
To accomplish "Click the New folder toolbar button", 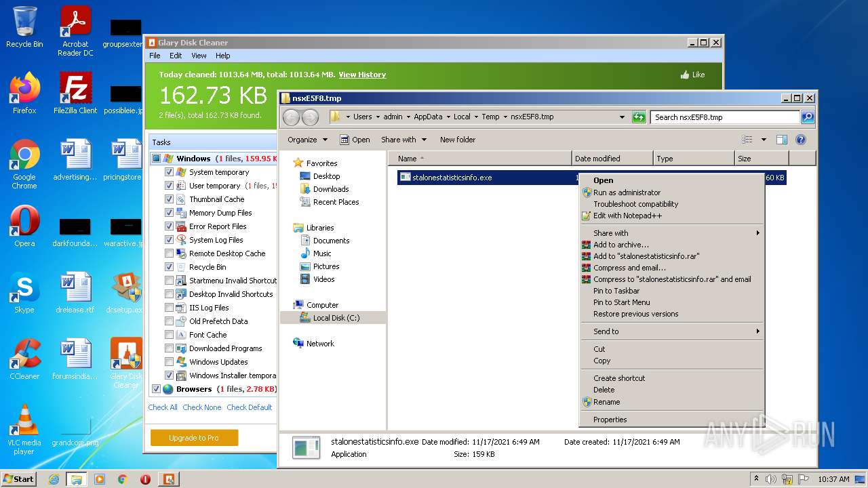I will coord(458,140).
